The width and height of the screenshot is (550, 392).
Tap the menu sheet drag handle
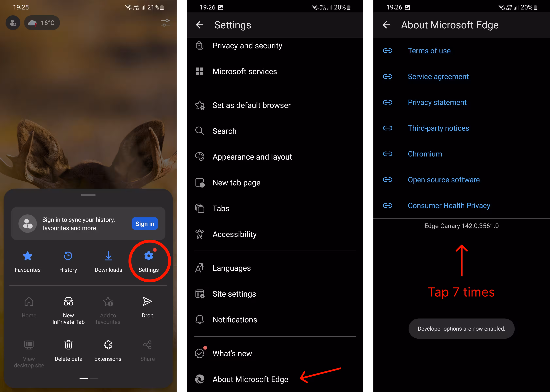(88, 195)
